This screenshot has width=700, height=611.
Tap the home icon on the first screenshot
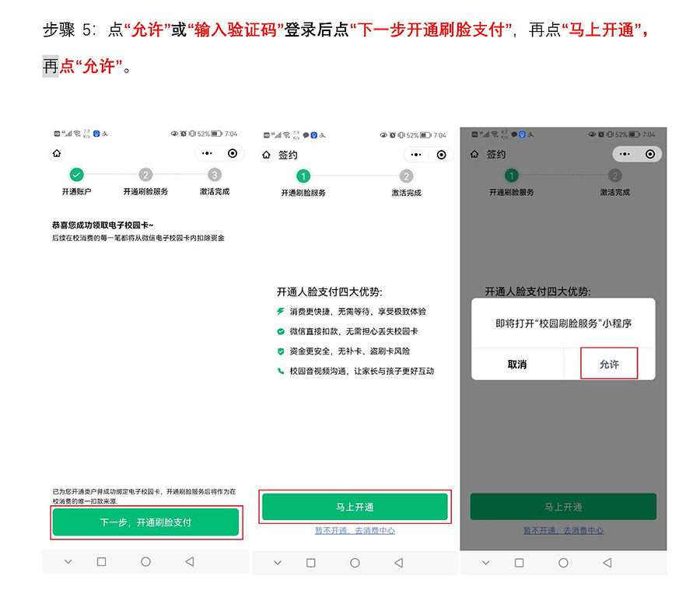pos(58,153)
